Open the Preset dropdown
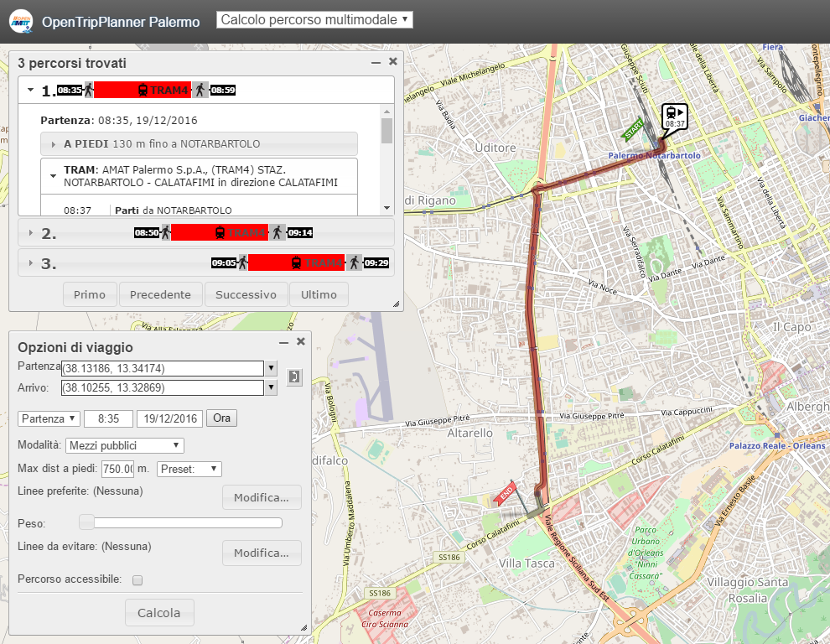This screenshot has width=830, height=644. pos(189,469)
